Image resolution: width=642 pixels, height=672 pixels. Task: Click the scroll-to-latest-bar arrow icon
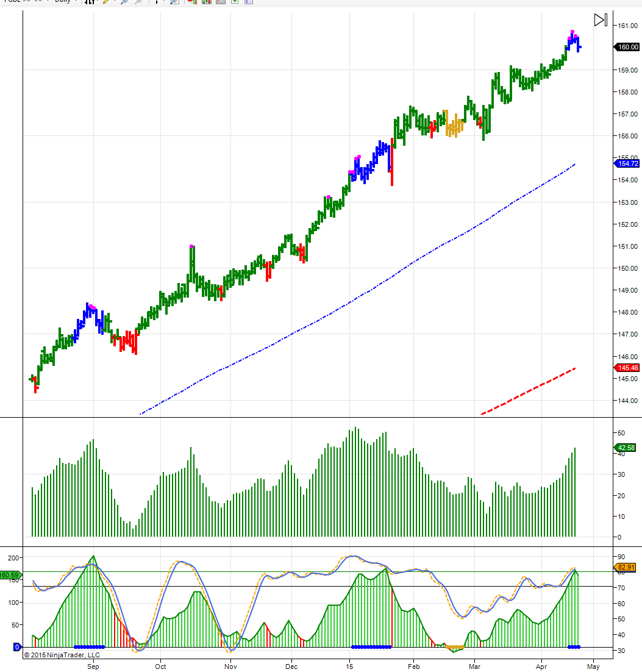click(601, 20)
